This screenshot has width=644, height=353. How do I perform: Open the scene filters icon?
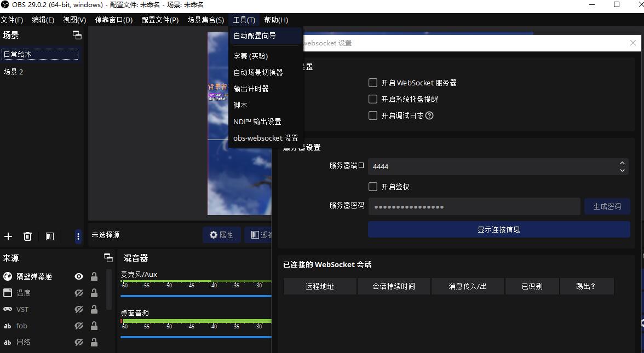[50, 236]
